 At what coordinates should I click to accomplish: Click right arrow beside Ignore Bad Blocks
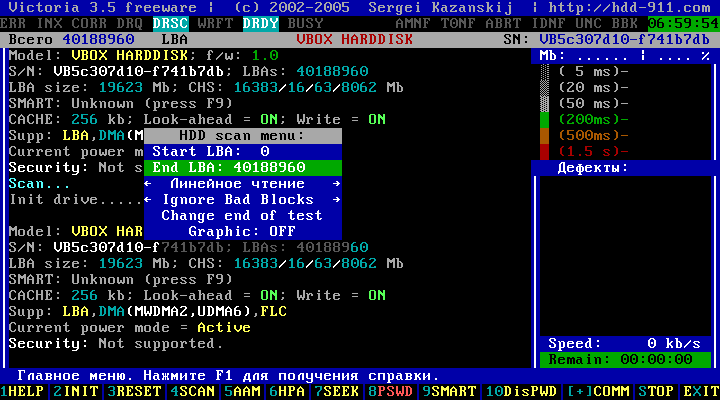click(x=337, y=200)
